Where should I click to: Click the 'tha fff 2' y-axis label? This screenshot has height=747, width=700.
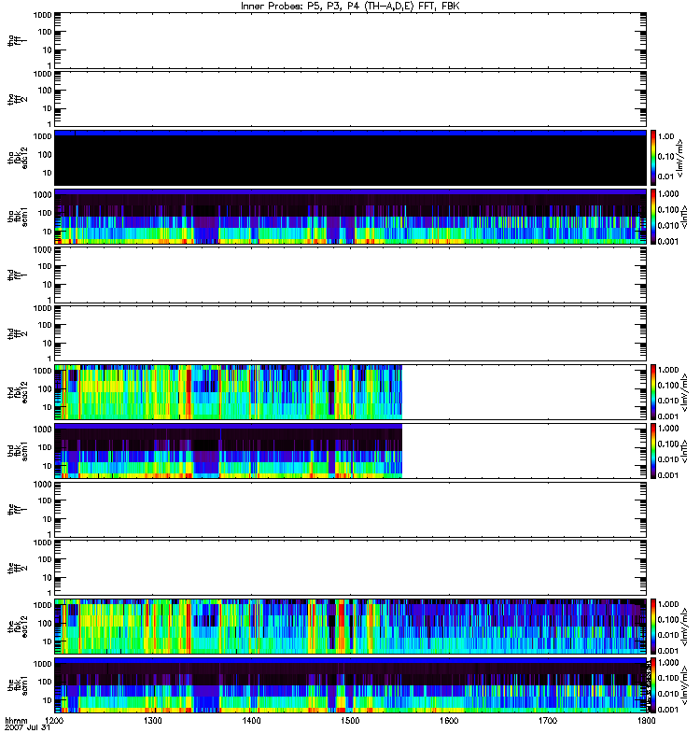point(17,99)
